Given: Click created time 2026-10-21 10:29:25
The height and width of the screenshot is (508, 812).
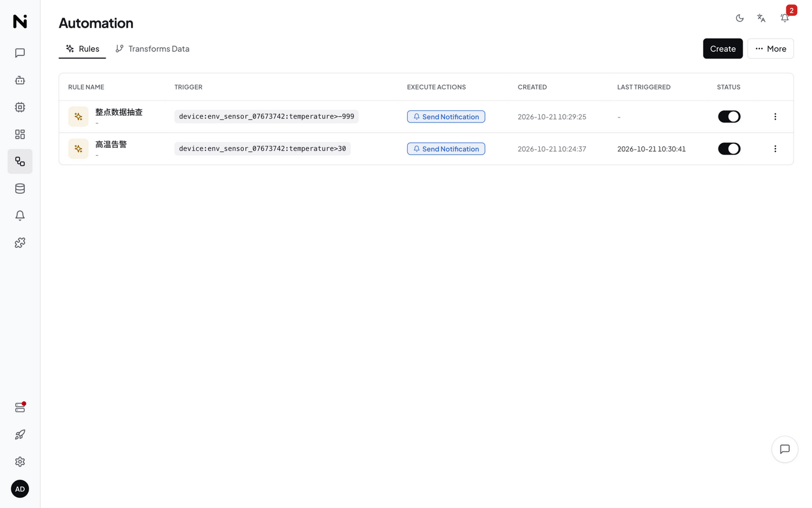Looking at the screenshot, I should 552,117.
